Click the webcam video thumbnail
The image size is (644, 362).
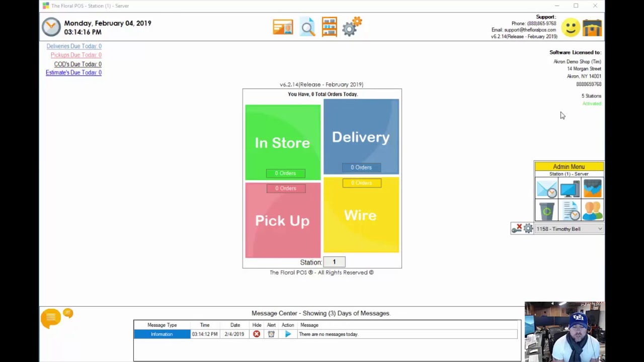click(565, 332)
